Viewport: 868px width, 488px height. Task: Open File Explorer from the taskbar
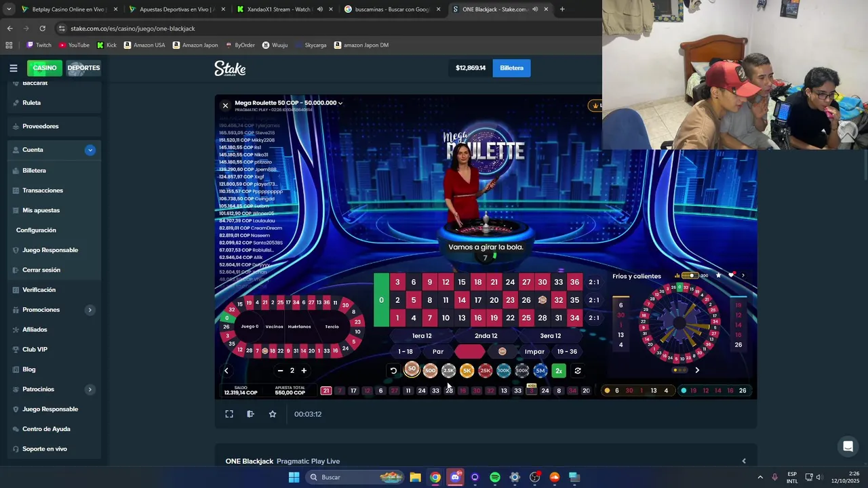tap(415, 477)
